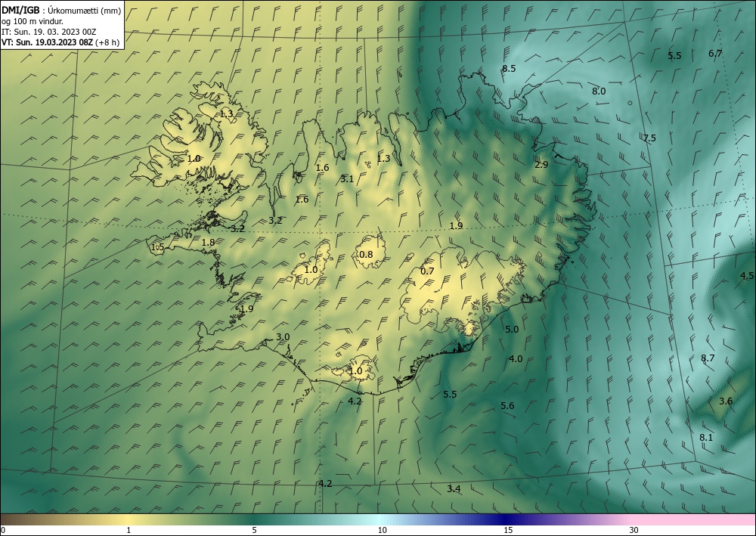Click the 0 tick label on color scale
The image size is (756, 536).
(x=3, y=530)
